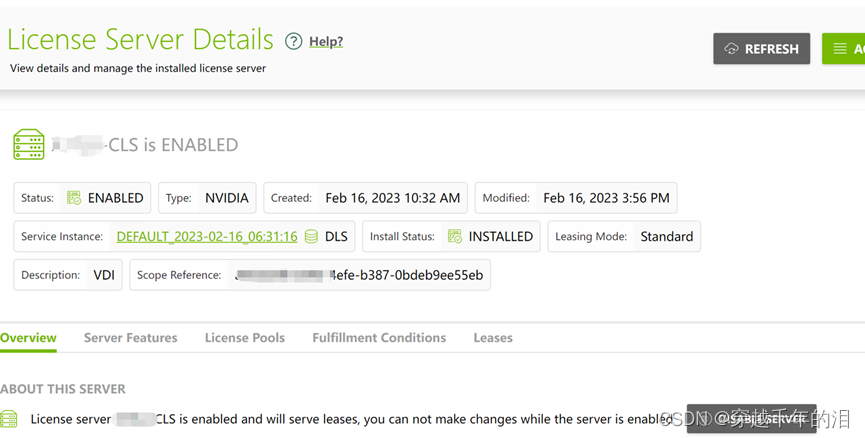Click the server icon under About This Server

(x=8, y=419)
